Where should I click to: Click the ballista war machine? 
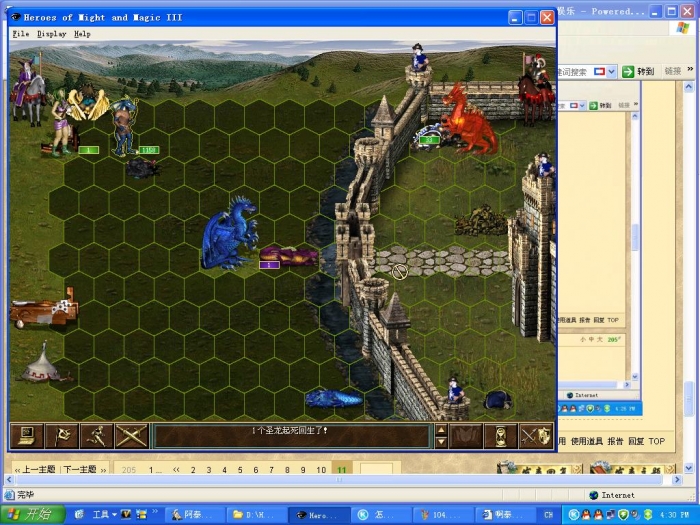coord(44,309)
